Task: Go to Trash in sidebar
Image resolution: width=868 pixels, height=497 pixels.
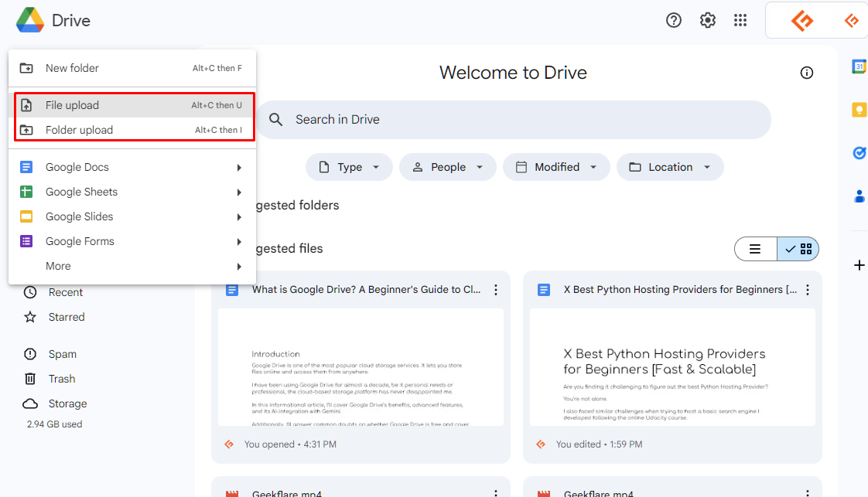Action: click(x=62, y=379)
